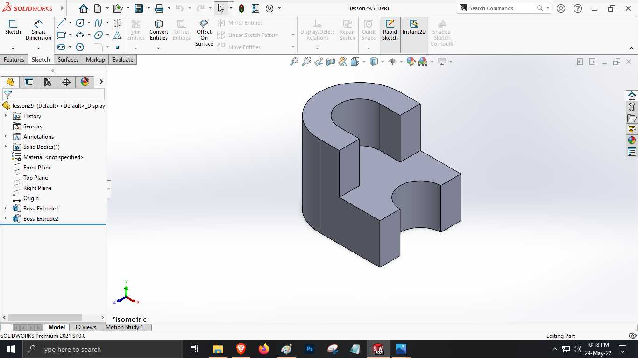Click Edit Appearance color sphere icon

(x=411, y=62)
